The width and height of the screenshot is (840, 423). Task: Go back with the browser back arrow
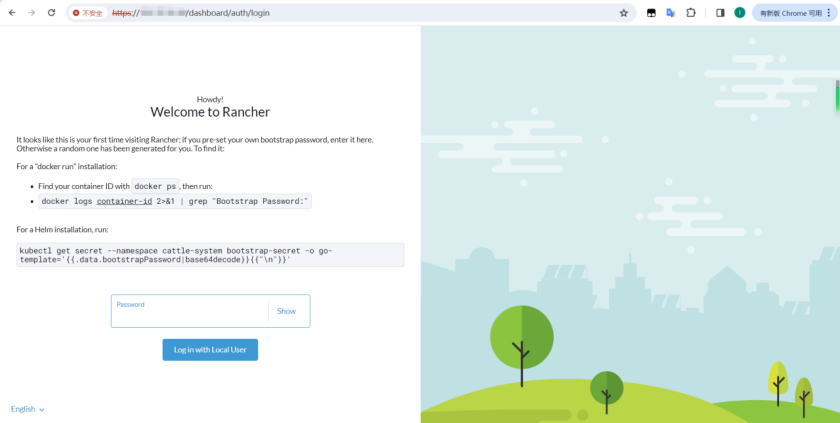point(12,13)
